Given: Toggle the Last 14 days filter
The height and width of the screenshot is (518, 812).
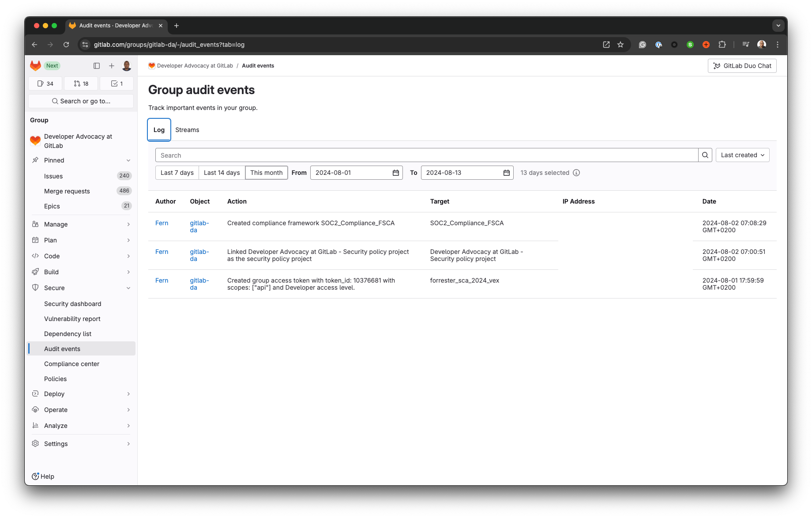Looking at the screenshot, I should point(222,173).
